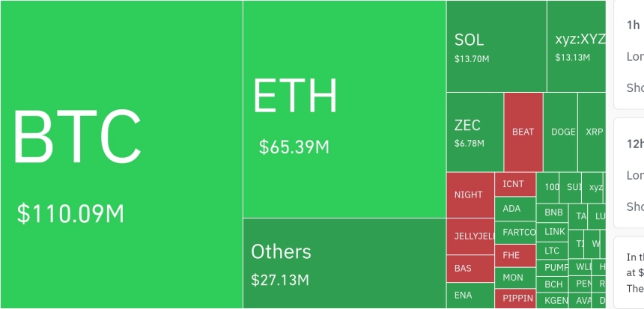Select the red NIGHT tile
644x309 pixels.
[470, 195]
